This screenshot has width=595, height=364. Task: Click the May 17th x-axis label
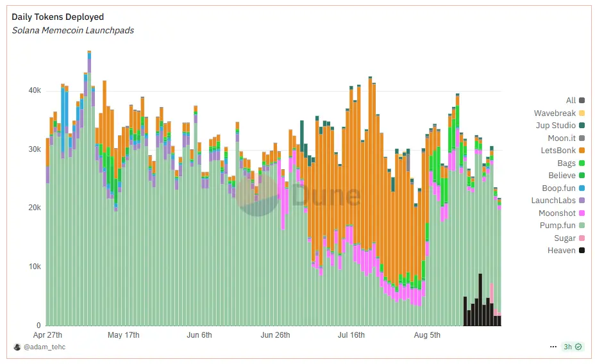pyautogui.click(x=123, y=335)
